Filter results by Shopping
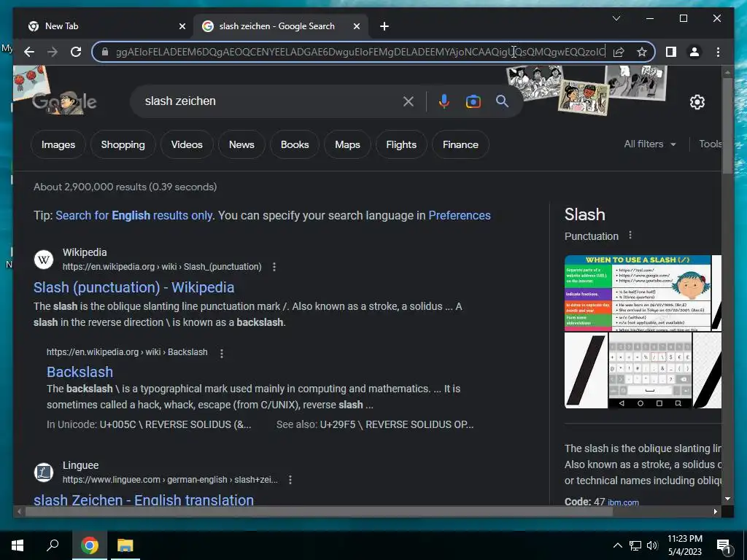 click(x=123, y=145)
